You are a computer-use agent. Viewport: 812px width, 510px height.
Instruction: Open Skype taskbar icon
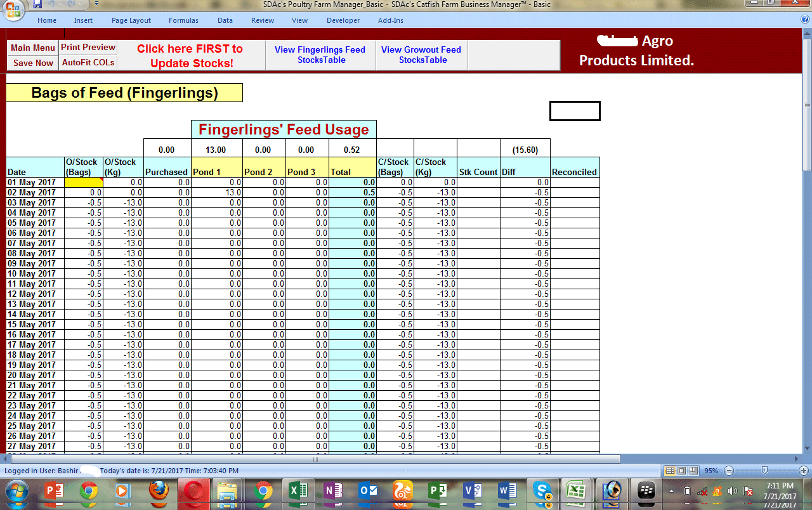pyautogui.click(x=542, y=492)
